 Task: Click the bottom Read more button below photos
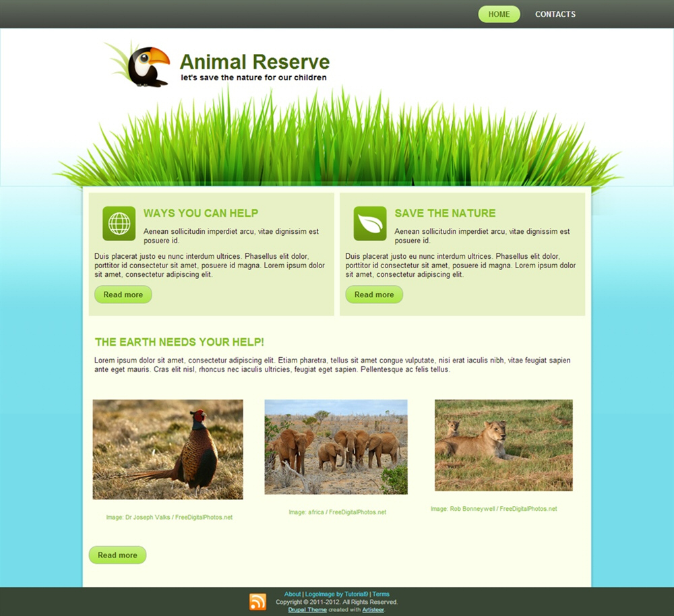(x=117, y=555)
